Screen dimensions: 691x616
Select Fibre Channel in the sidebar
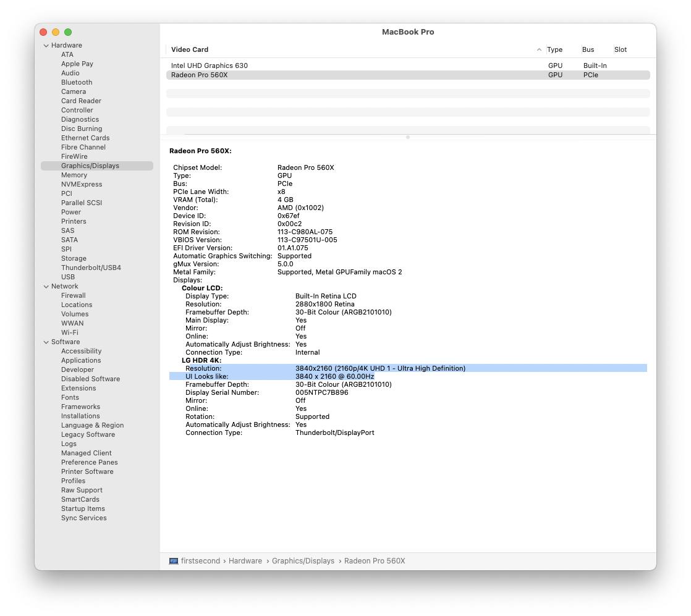(83, 147)
